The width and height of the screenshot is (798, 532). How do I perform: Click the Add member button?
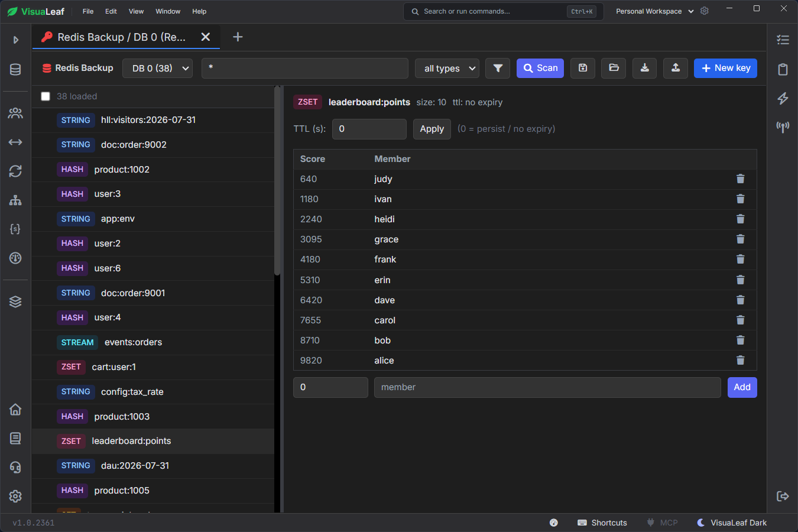coord(742,388)
